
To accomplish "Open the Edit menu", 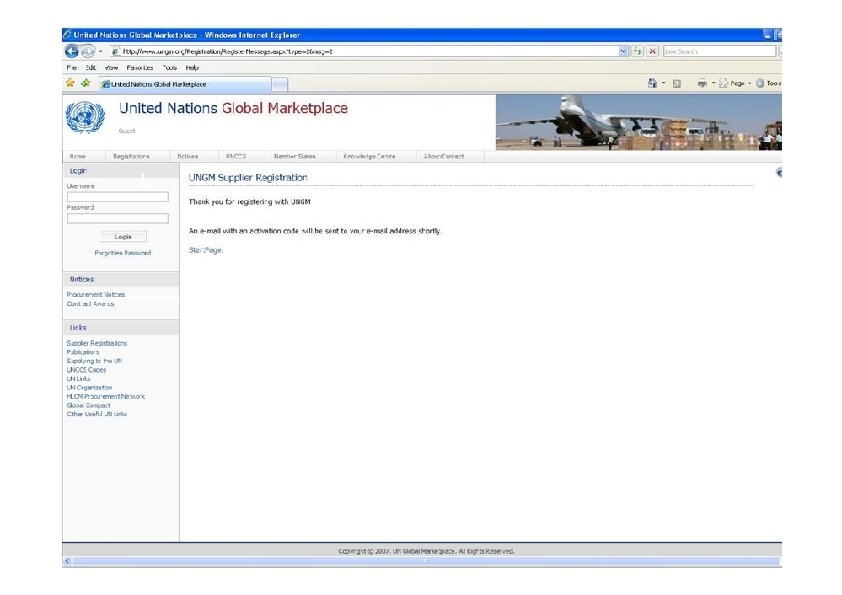I will coord(91,68).
